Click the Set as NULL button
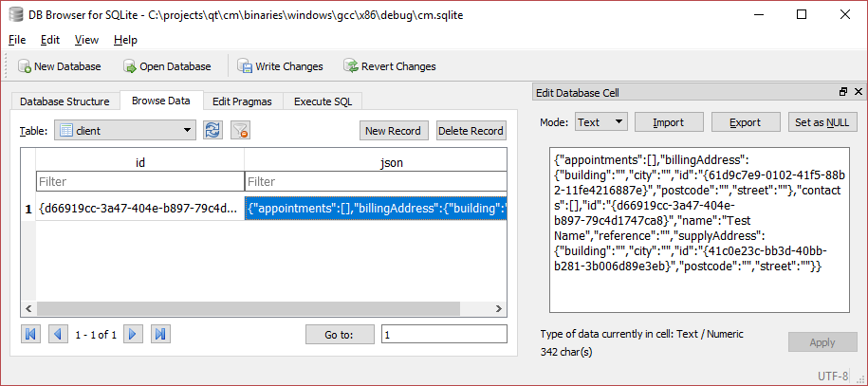 click(822, 122)
